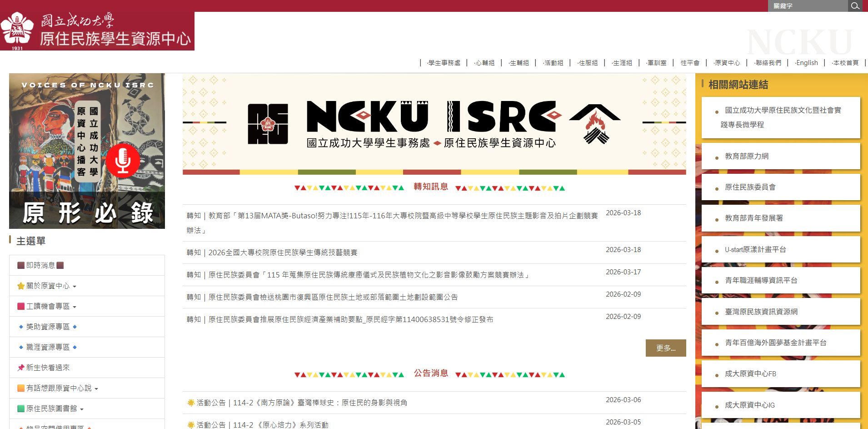This screenshot has height=429, width=868.
Task: Click the red microphone podcast icon
Action: pos(123,161)
